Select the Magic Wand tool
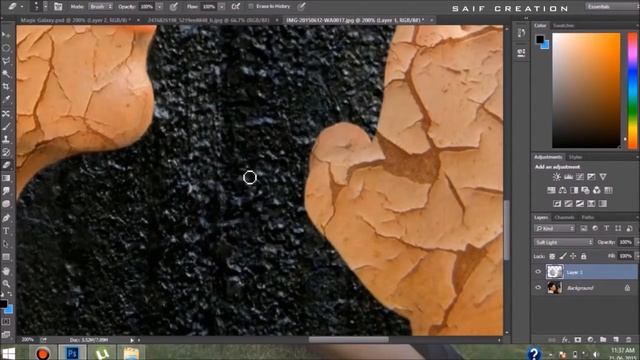The image size is (640, 360). click(x=6, y=74)
